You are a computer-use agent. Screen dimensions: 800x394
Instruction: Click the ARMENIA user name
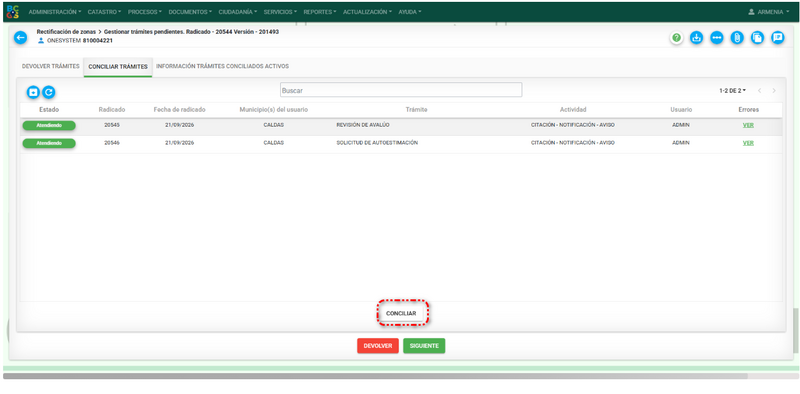(770, 12)
